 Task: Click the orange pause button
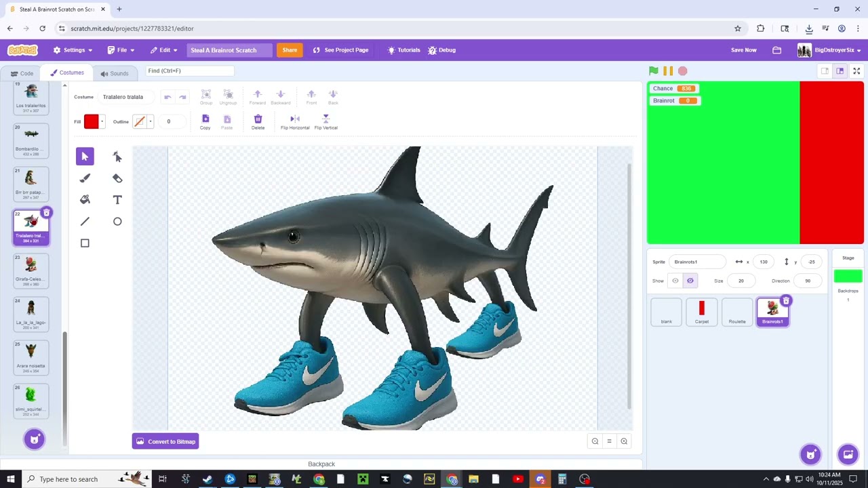(668, 70)
